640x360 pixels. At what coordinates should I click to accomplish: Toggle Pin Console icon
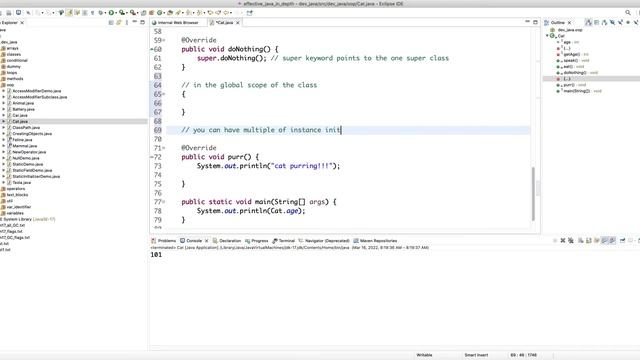(x=622, y=240)
